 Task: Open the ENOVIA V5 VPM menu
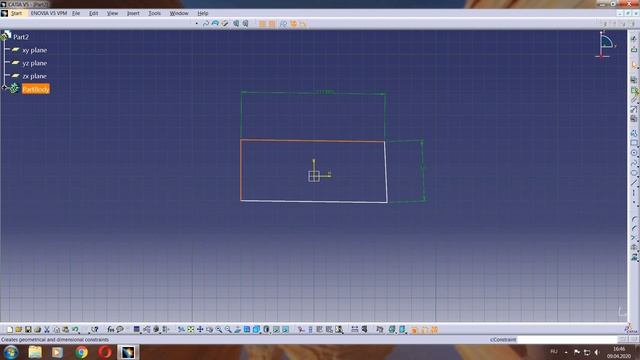(49, 13)
